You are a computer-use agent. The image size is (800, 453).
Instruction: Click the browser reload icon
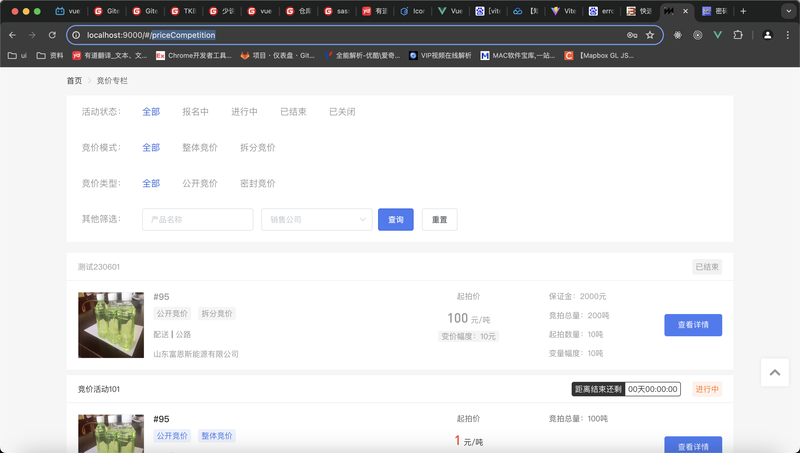pyautogui.click(x=50, y=35)
